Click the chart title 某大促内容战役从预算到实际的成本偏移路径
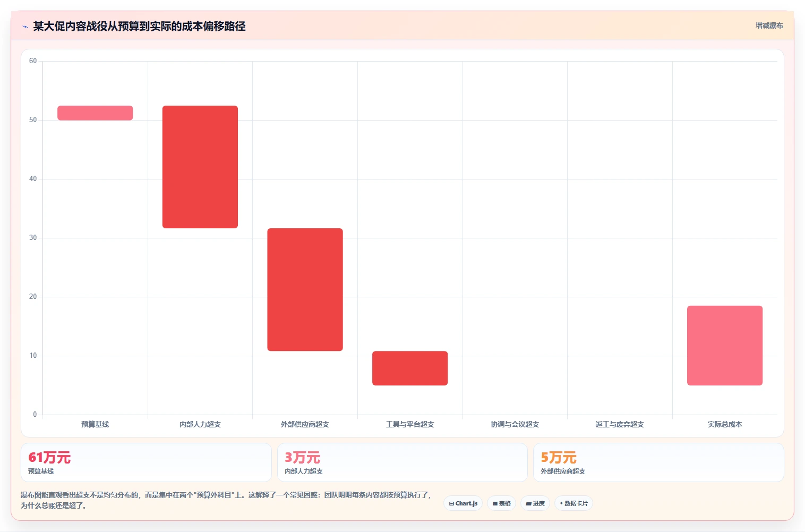The image size is (805, 532). point(139,26)
